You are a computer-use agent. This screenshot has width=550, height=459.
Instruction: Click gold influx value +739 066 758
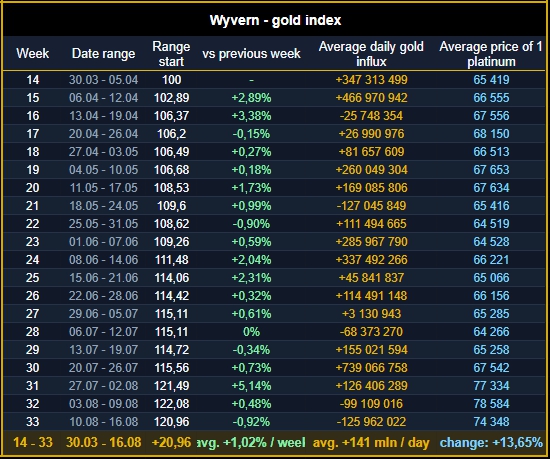[371, 368]
